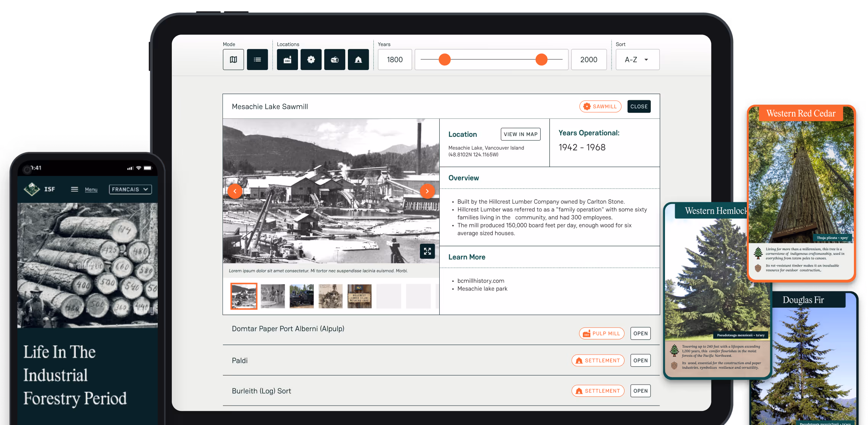Toggle sawmill blade location filter

pyautogui.click(x=311, y=59)
